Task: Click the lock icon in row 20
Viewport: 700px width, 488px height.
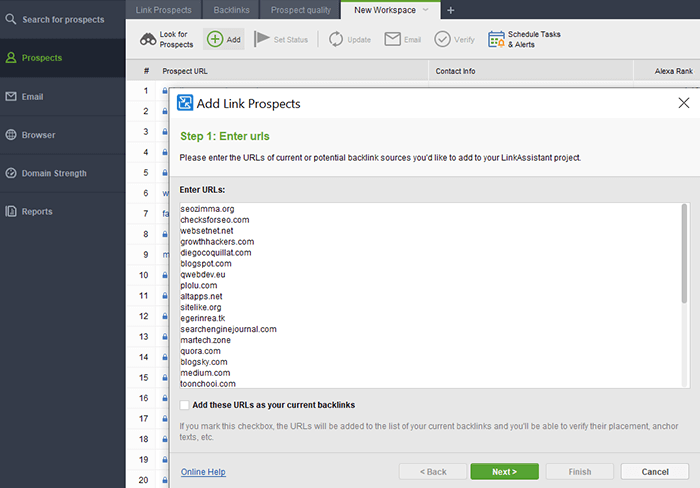Action: coord(165,480)
